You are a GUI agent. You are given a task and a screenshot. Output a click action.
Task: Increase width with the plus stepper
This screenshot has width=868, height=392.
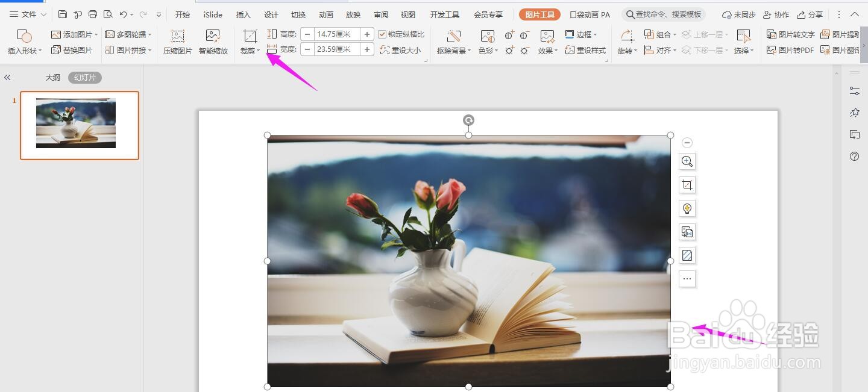367,49
